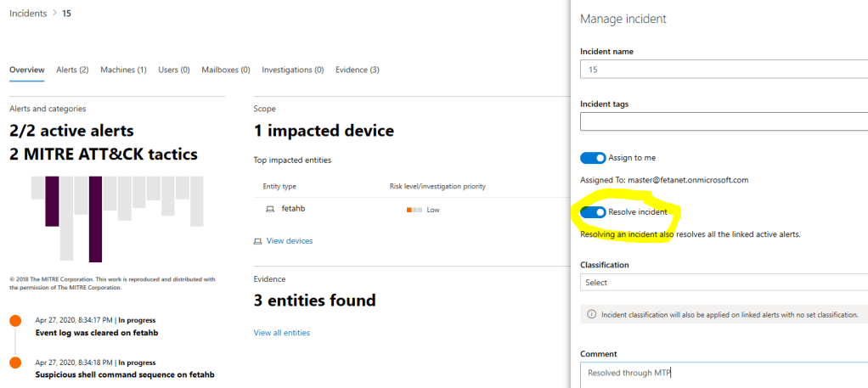Open the Machines (1) tab
The height and width of the screenshot is (388, 868).
click(123, 70)
